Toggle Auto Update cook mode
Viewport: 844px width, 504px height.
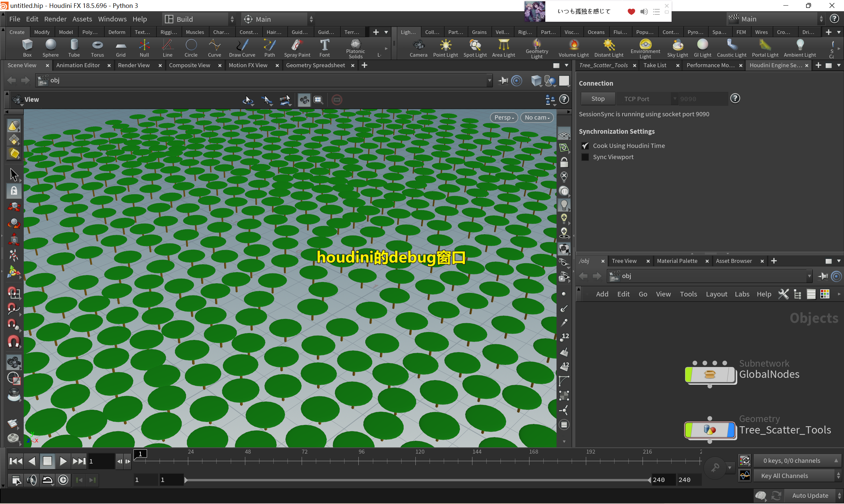(x=810, y=495)
